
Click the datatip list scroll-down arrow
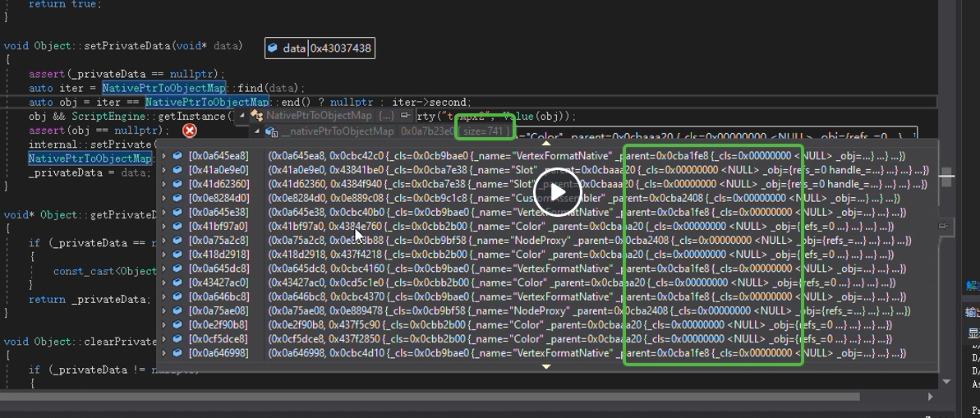click(x=546, y=367)
